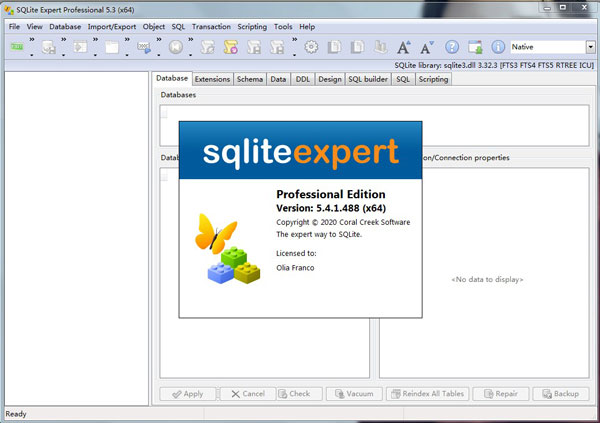Open options via the gear icon

click(x=311, y=47)
